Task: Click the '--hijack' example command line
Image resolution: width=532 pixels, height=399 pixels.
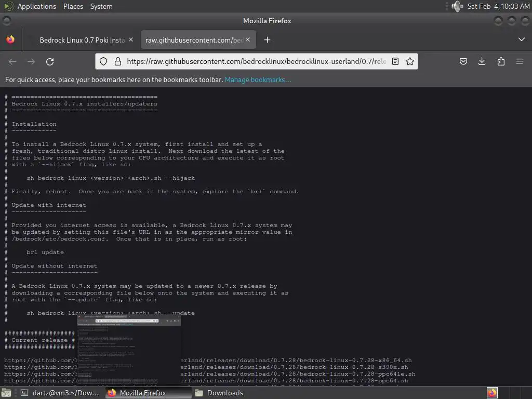Action: click(x=111, y=178)
